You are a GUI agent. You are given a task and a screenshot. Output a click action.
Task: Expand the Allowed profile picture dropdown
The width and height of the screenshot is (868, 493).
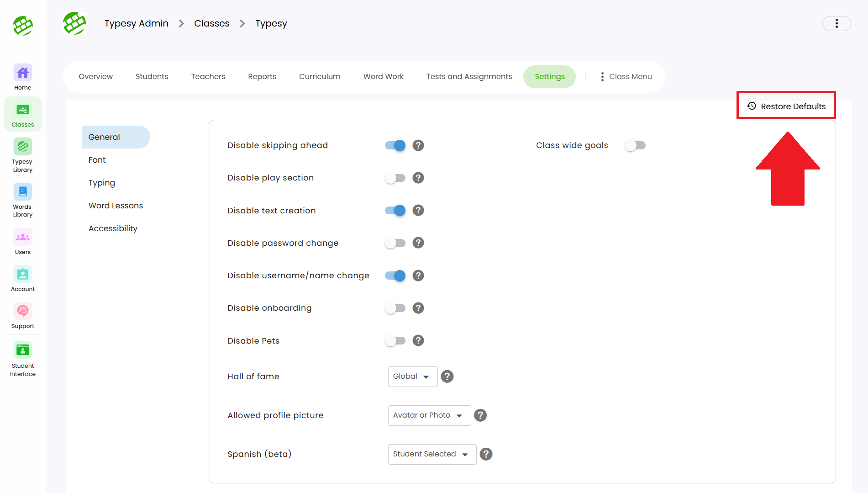coord(429,415)
